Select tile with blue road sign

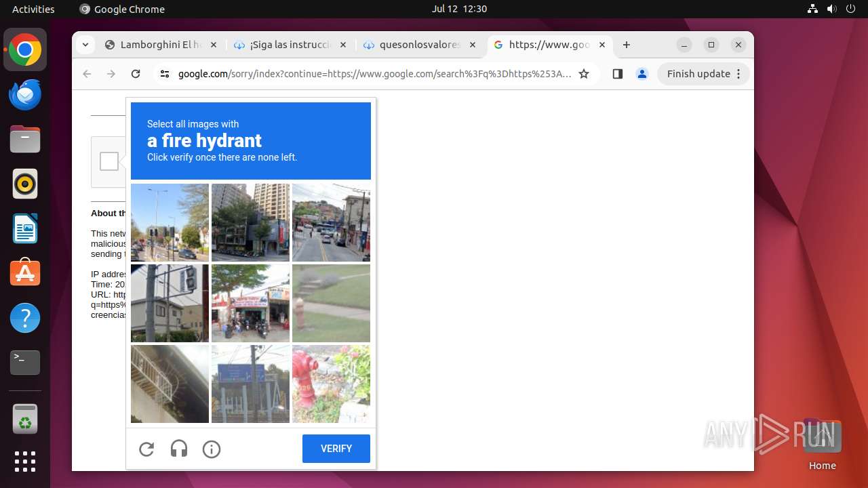(x=250, y=384)
